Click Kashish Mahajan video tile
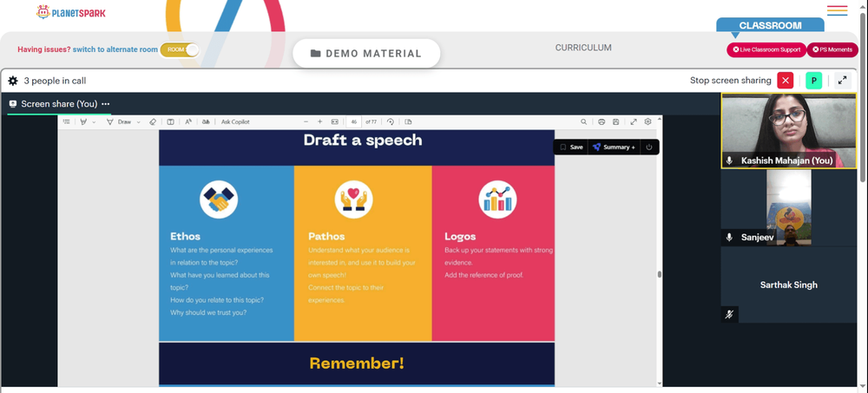The image size is (868, 393). pyautogui.click(x=789, y=131)
